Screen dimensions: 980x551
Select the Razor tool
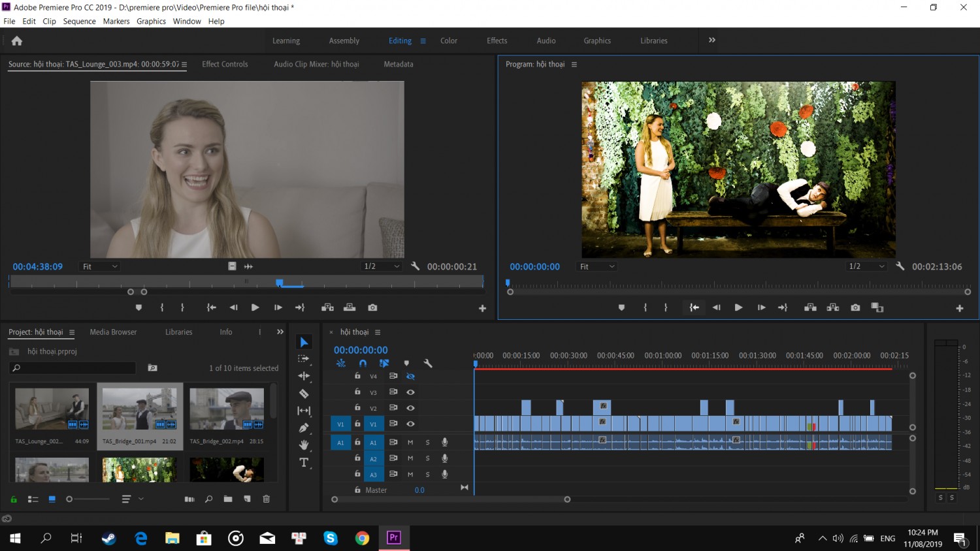pos(304,394)
